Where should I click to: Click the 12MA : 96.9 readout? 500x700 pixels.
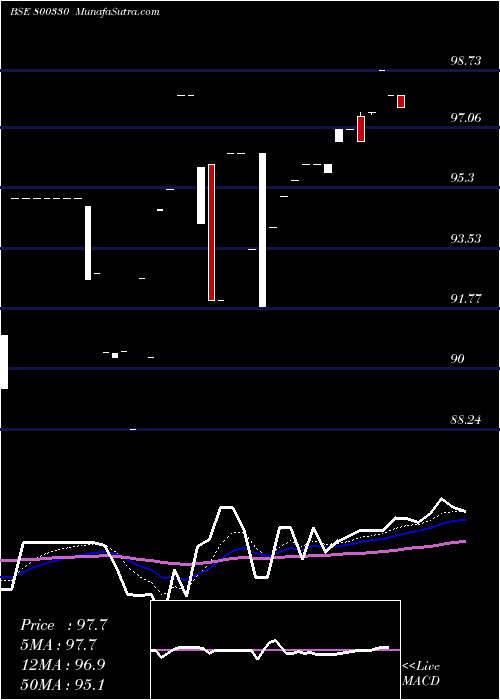click(64, 665)
